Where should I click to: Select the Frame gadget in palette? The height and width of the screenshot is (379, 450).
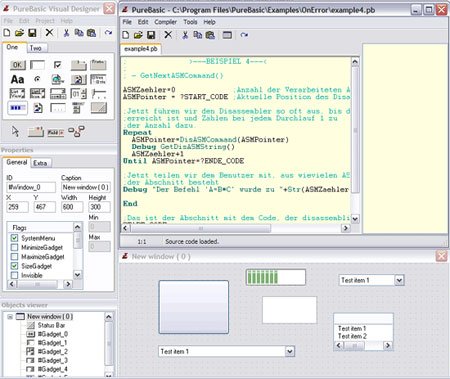point(98,65)
